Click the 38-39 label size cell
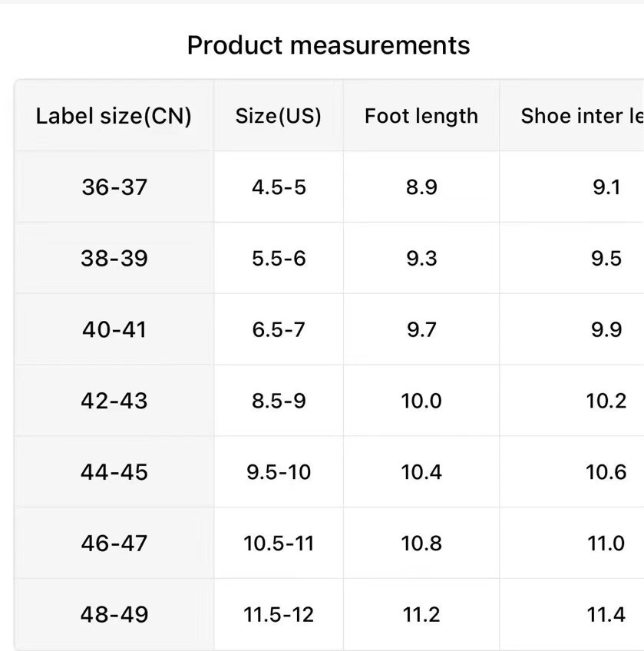This screenshot has height=651, width=644. click(x=114, y=258)
